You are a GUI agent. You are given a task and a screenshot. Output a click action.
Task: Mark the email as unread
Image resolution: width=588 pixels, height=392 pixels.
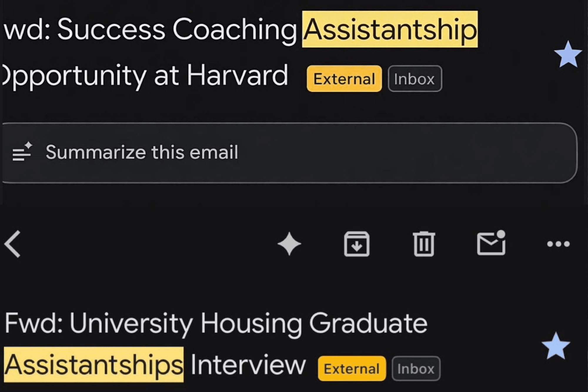[x=491, y=243]
